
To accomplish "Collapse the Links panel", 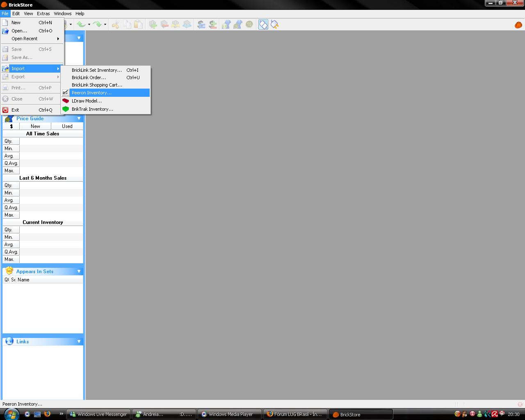I will 79,342.
